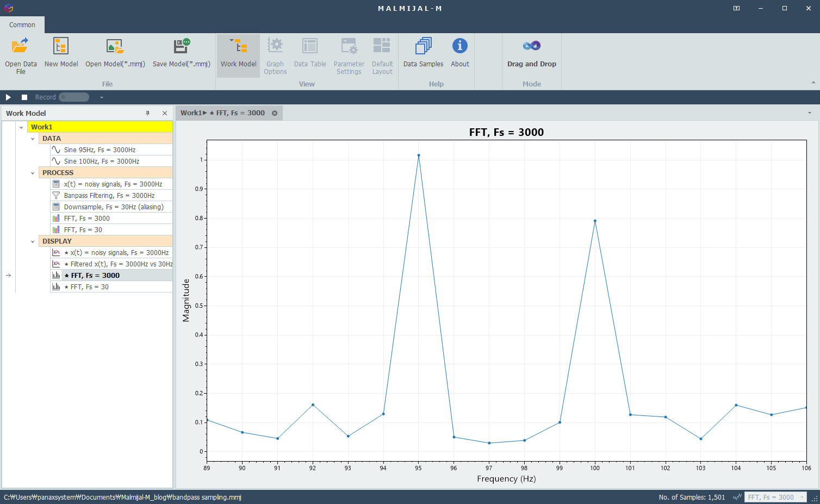
Task: Select Downsample, Fs = 30Hz (aliasing) item
Action: coord(111,207)
